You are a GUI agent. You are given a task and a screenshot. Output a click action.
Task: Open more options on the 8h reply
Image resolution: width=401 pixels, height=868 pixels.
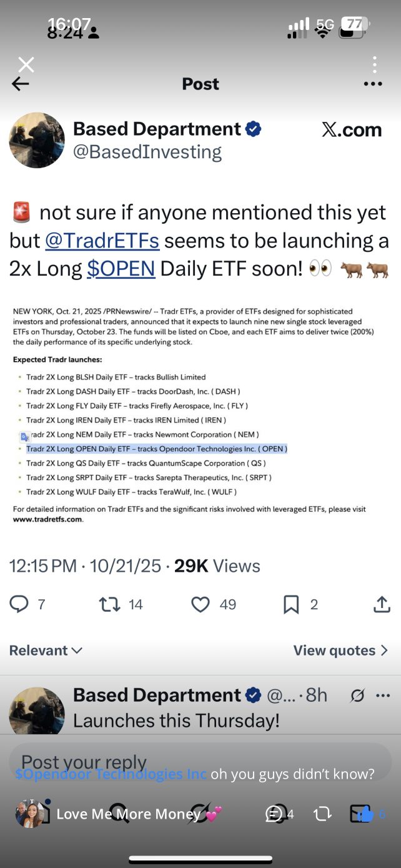(382, 696)
